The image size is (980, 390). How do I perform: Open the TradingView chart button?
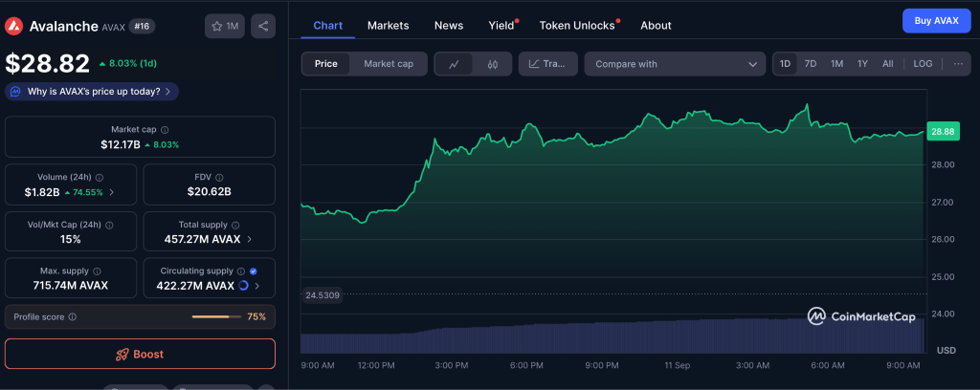548,64
